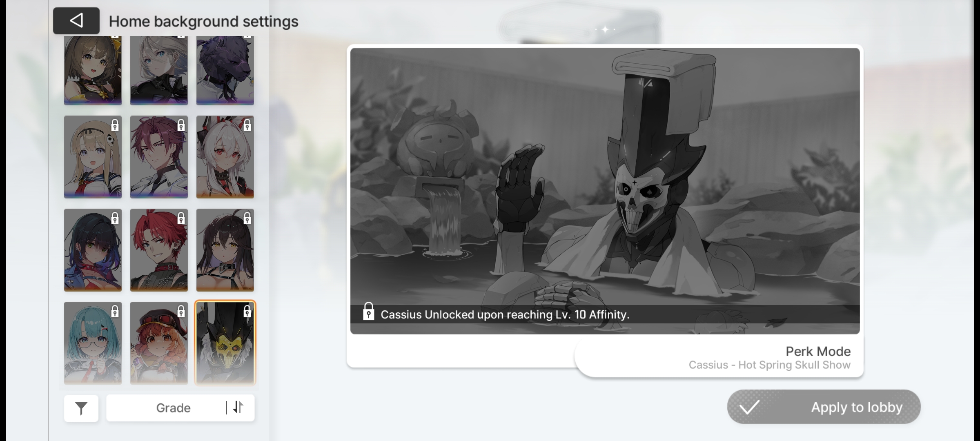
Task: Select the white-haired red-eyed girl portrait
Action: tap(225, 157)
